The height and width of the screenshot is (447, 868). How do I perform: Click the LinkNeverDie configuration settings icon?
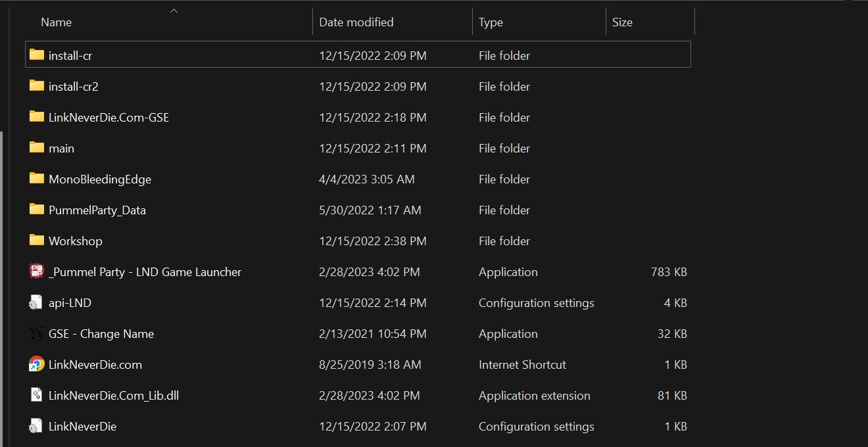coord(36,426)
